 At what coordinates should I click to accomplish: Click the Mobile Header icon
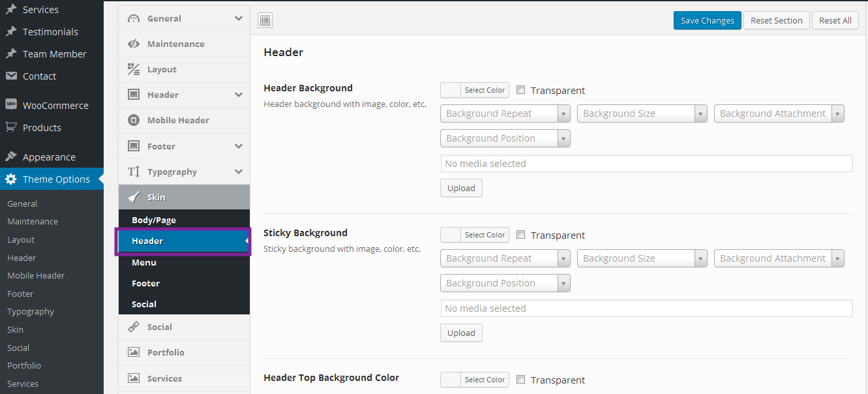pyautogui.click(x=134, y=120)
